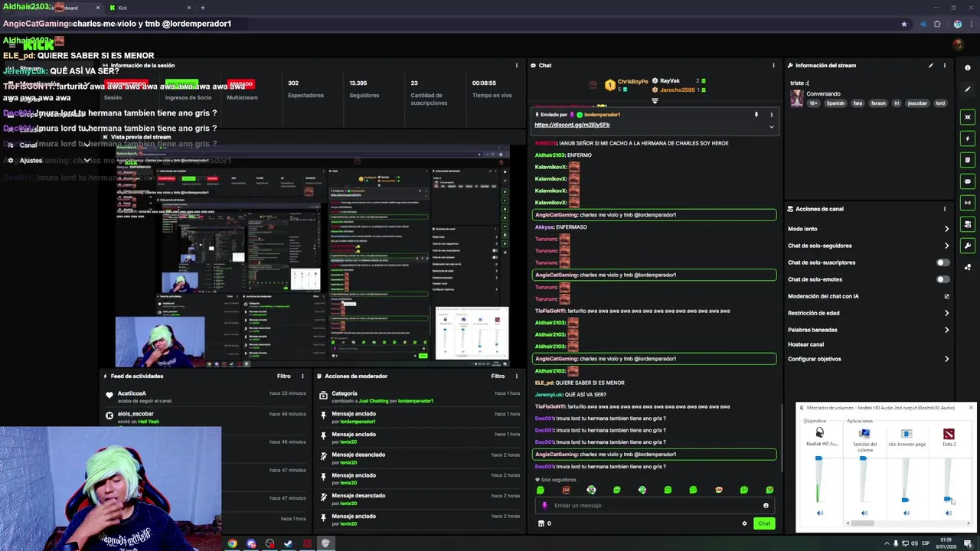Adjust Realtek HD Audio volume slider
The height and width of the screenshot is (551, 980).
[818, 459]
